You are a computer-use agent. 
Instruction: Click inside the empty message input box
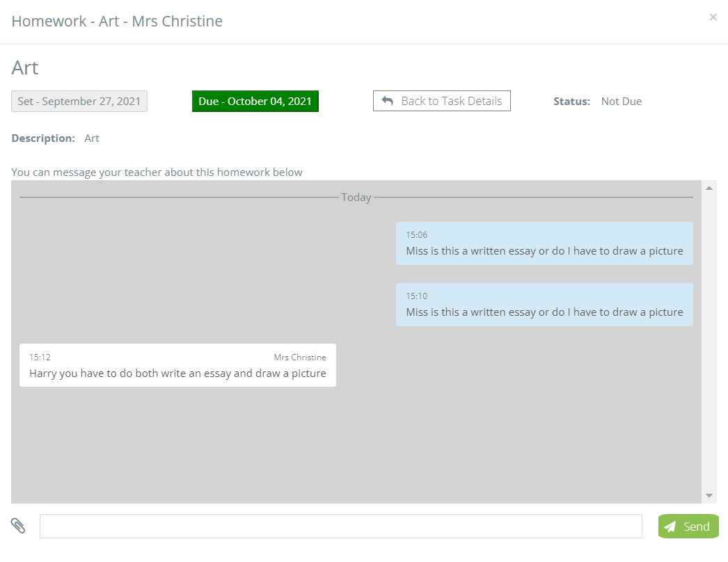coord(341,526)
